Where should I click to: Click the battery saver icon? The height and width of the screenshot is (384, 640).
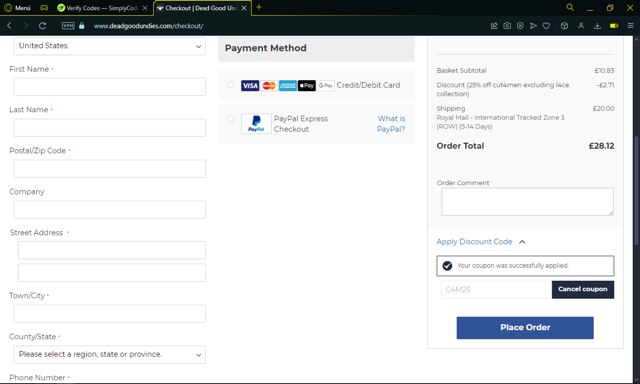click(614, 26)
